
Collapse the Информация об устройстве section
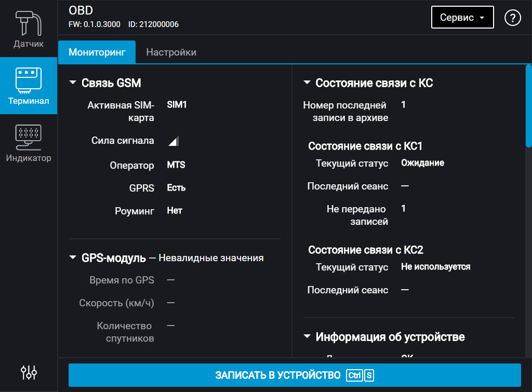coord(307,337)
